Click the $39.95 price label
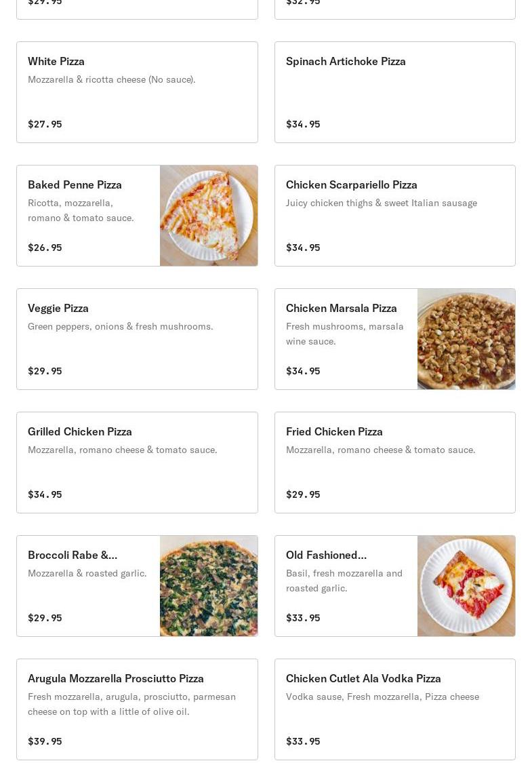 click(45, 741)
